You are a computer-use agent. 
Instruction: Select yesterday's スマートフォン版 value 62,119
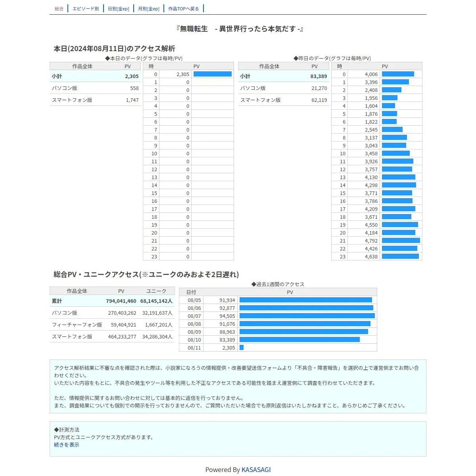click(319, 100)
